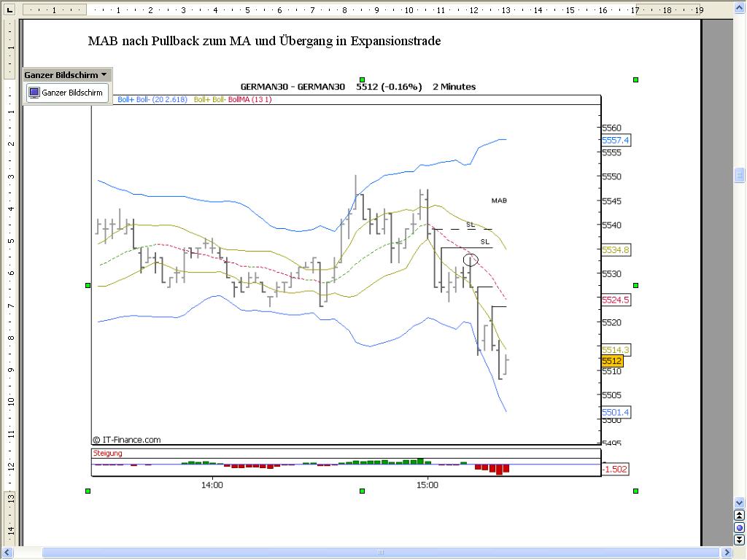The image size is (747, 560).
Task: Click the 'Steigung' indicator label
Action: click(x=108, y=454)
